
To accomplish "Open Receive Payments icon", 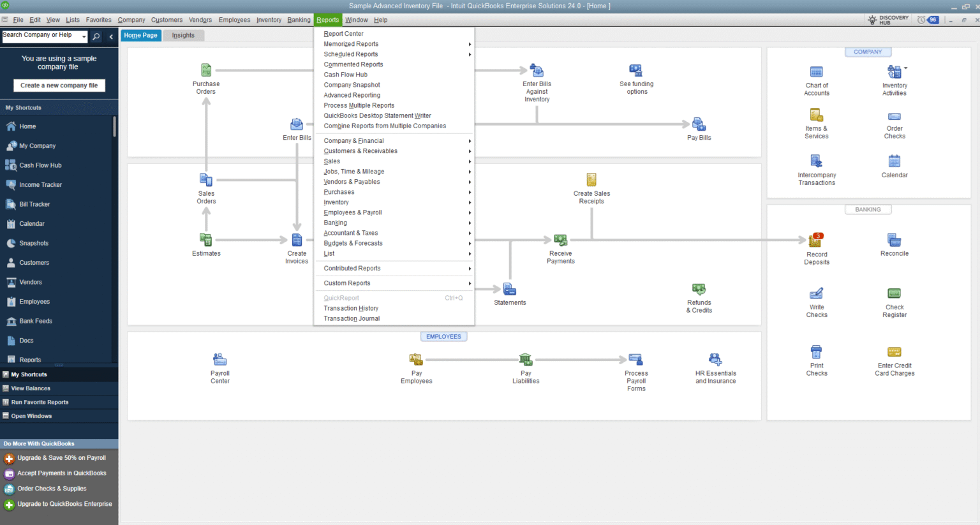I will [x=560, y=240].
